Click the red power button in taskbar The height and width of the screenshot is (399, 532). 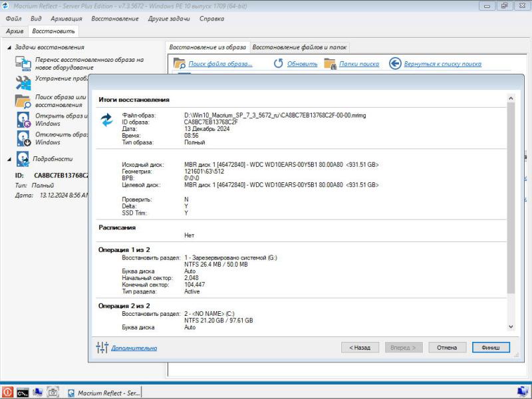coord(7,392)
